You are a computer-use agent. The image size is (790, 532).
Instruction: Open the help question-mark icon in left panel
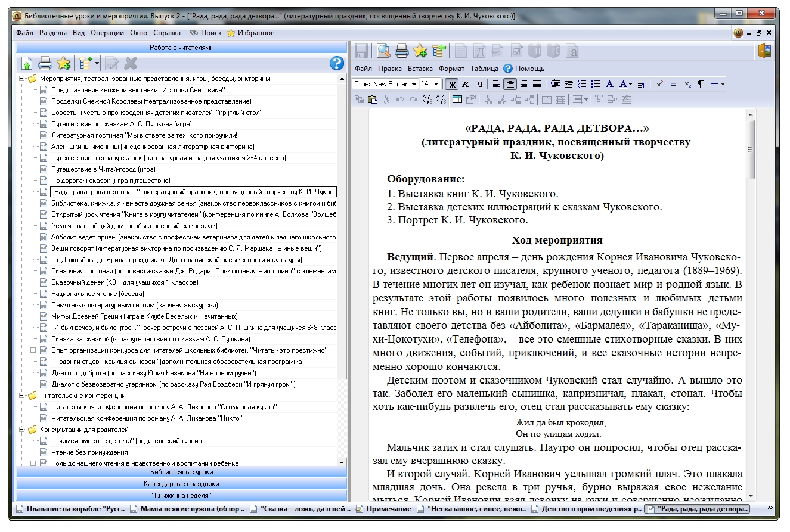(337, 63)
